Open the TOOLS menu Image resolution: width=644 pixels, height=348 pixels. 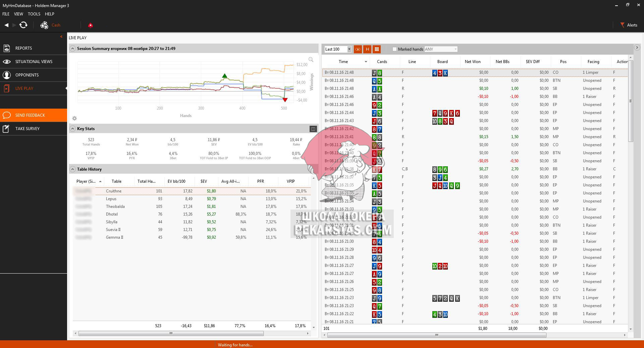(34, 14)
